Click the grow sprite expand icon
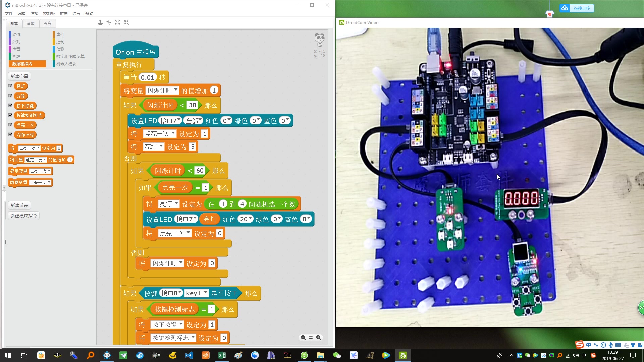 pyautogui.click(x=117, y=22)
